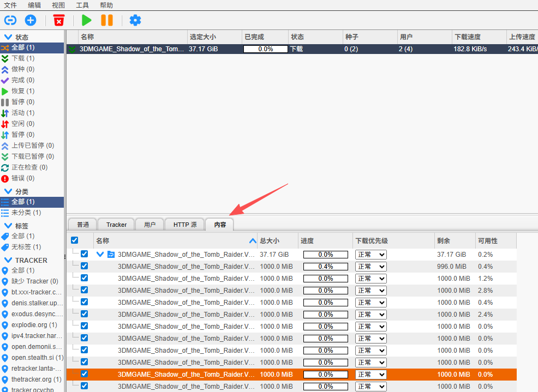Click download status icon of the torrent row
538x392 pixels.
point(71,49)
